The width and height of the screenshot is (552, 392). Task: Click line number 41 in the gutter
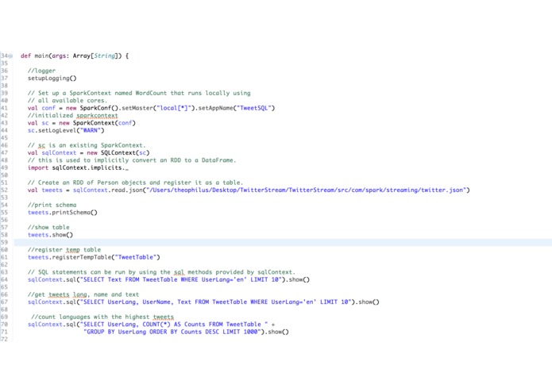point(4,108)
